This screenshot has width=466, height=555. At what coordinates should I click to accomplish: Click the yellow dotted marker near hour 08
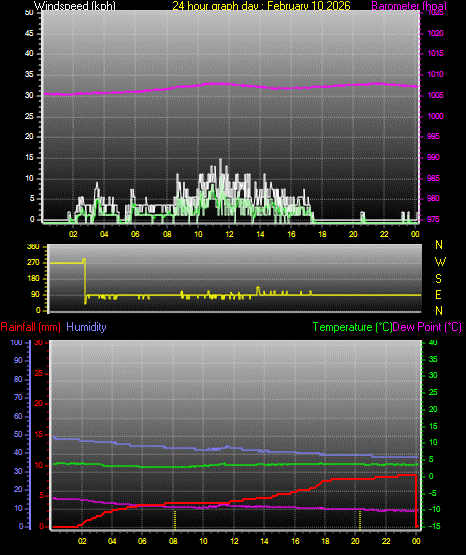click(175, 520)
